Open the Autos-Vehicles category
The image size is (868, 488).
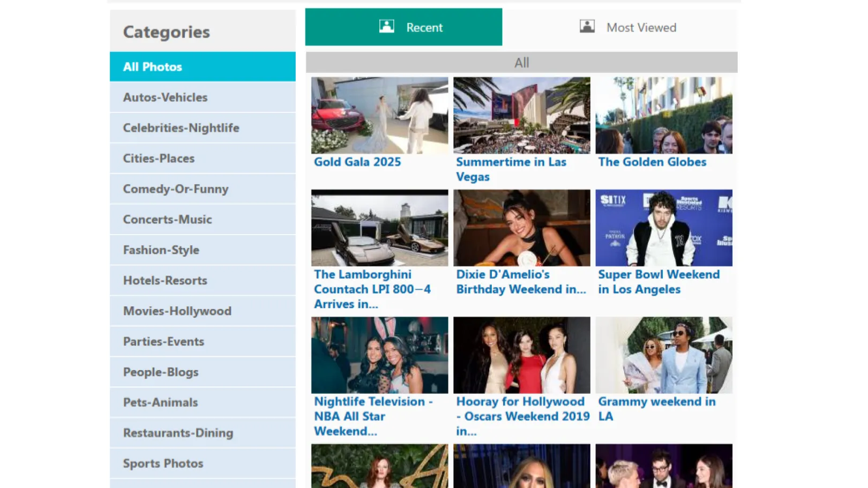[x=203, y=97]
